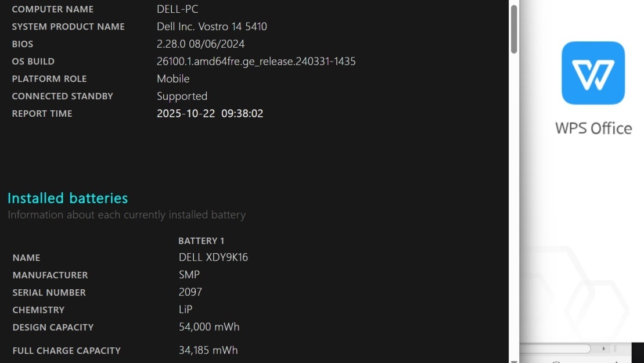Select the 54,000 mWh design capacity

(x=209, y=327)
